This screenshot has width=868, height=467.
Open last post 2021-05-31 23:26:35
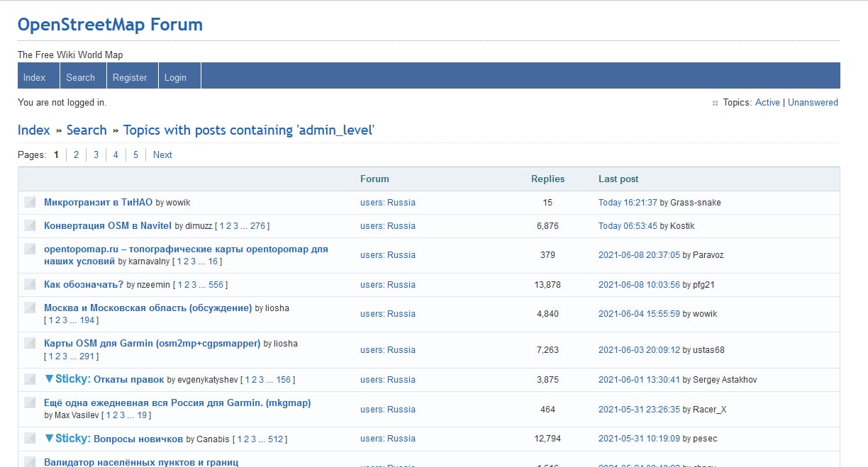click(639, 410)
